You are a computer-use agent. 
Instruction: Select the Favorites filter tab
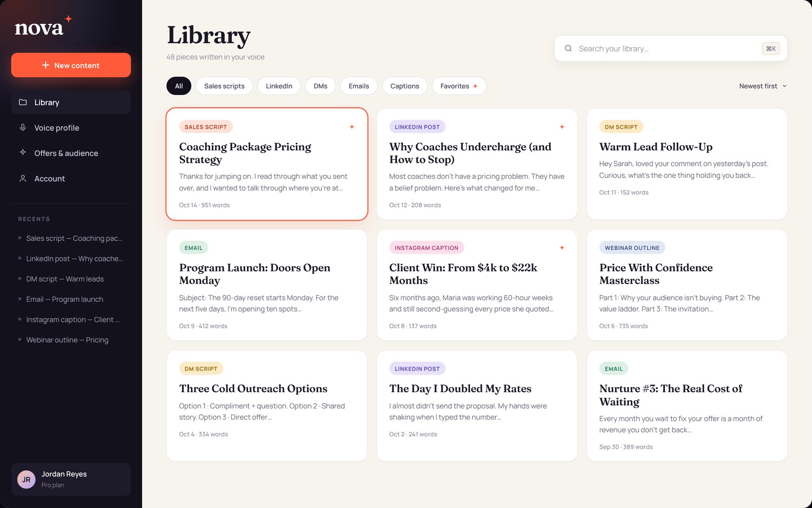[459, 86]
